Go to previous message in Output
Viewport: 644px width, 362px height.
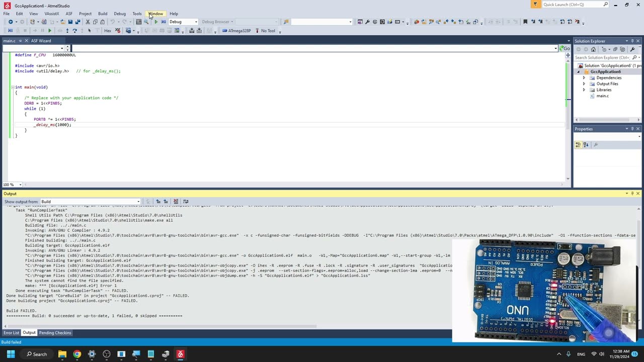(x=158, y=202)
